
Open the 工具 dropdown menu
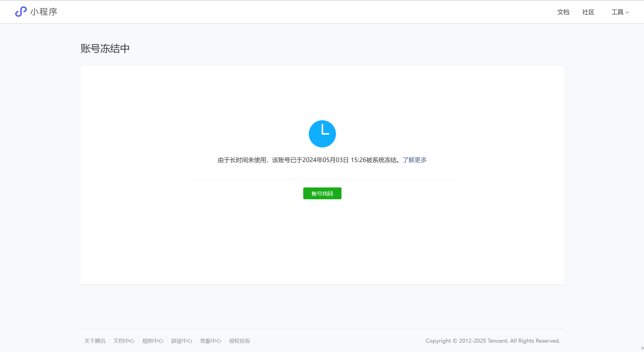pyautogui.click(x=617, y=12)
